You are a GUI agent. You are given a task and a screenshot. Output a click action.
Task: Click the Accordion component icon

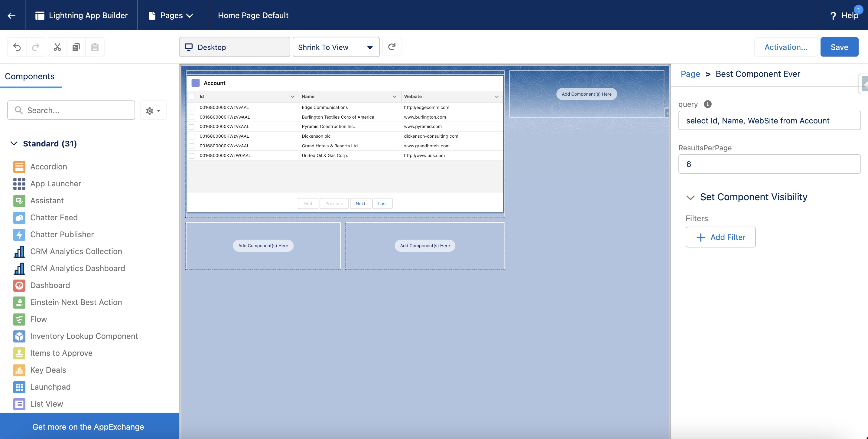coord(19,167)
